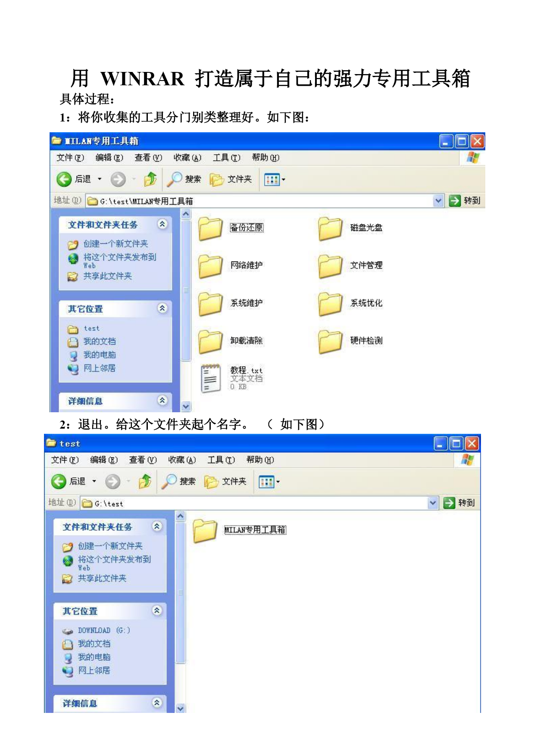Click 创建一个新文件夹 link in MILAN window
Screen dimensions: 534x756
click(116, 244)
